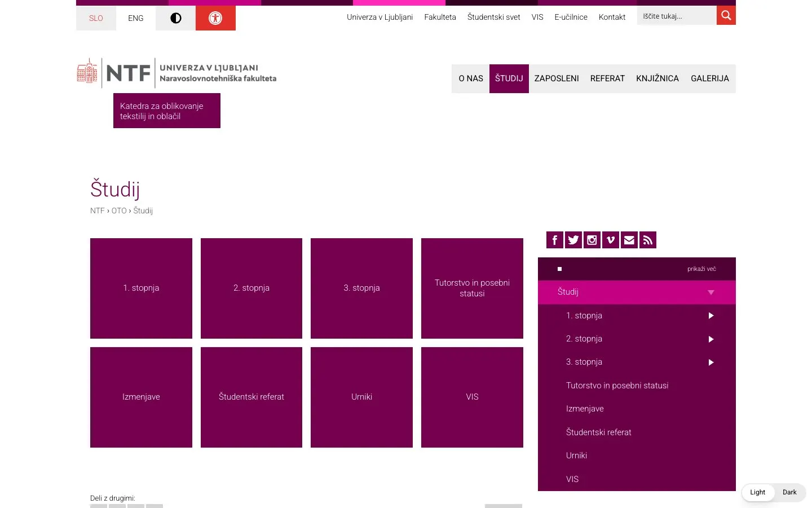
Task: Open the Tutorstvo in posebni statusi tile
Action: click(472, 288)
